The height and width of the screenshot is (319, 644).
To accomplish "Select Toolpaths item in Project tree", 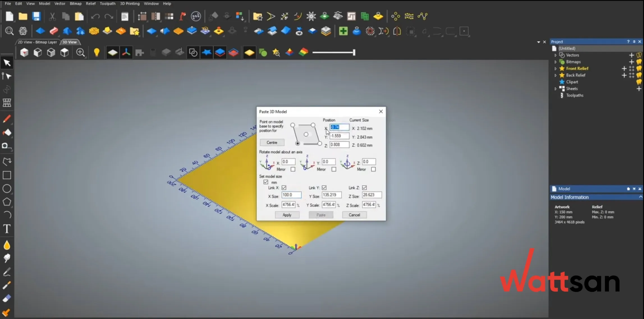I will [574, 95].
